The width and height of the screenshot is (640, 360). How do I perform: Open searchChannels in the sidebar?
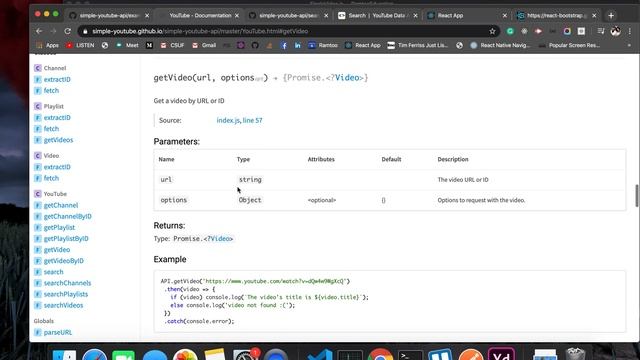point(67,283)
